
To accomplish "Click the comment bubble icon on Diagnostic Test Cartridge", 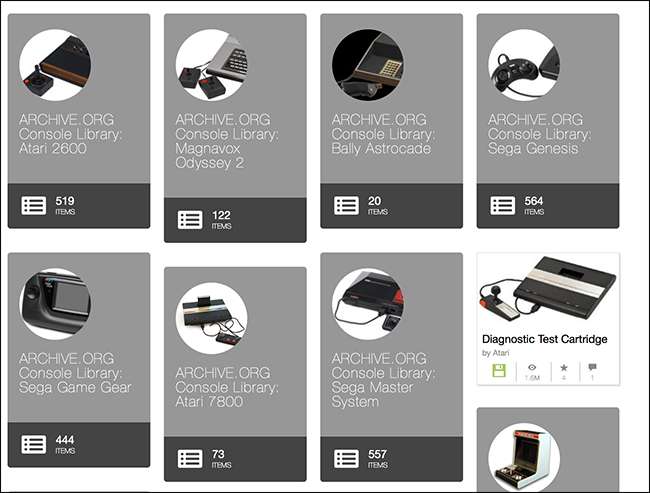I will pyautogui.click(x=592, y=367).
